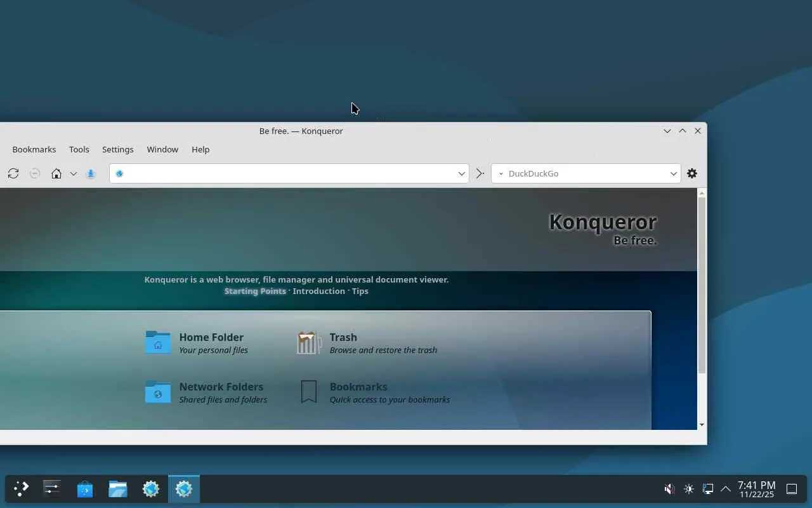The width and height of the screenshot is (812, 508).
Task: Open the network tray icon
Action: (x=708, y=489)
